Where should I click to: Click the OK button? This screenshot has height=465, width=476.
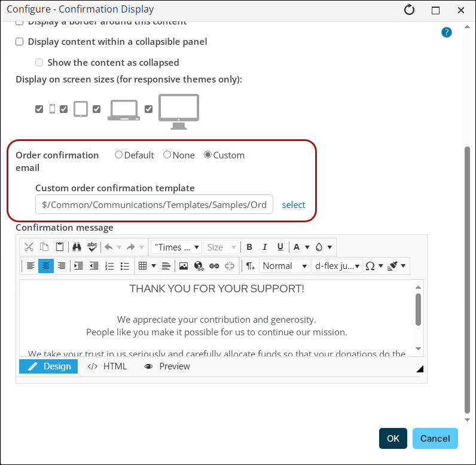tap(393, 438)
